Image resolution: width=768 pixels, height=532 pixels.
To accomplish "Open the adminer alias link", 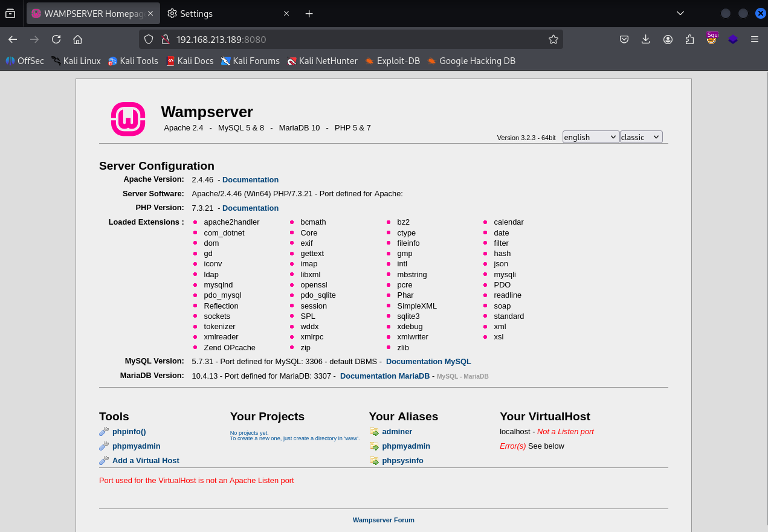I will (397, 432).
